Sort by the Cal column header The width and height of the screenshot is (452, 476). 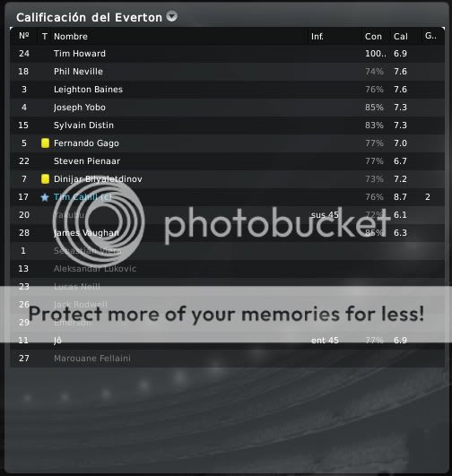(401, 37)
